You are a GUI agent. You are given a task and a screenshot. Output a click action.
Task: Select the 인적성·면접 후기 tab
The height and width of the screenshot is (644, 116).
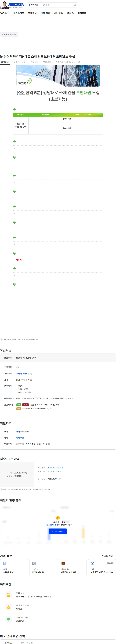[28, 643]
